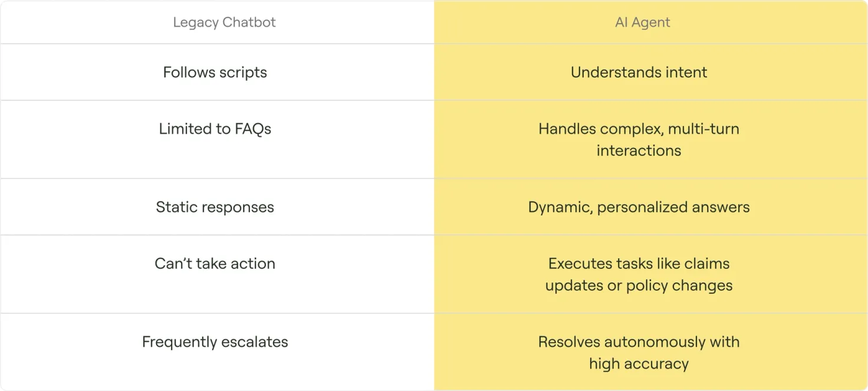Select the Can't take action cell
Viewport: 868px width, 391px height.
215,264
